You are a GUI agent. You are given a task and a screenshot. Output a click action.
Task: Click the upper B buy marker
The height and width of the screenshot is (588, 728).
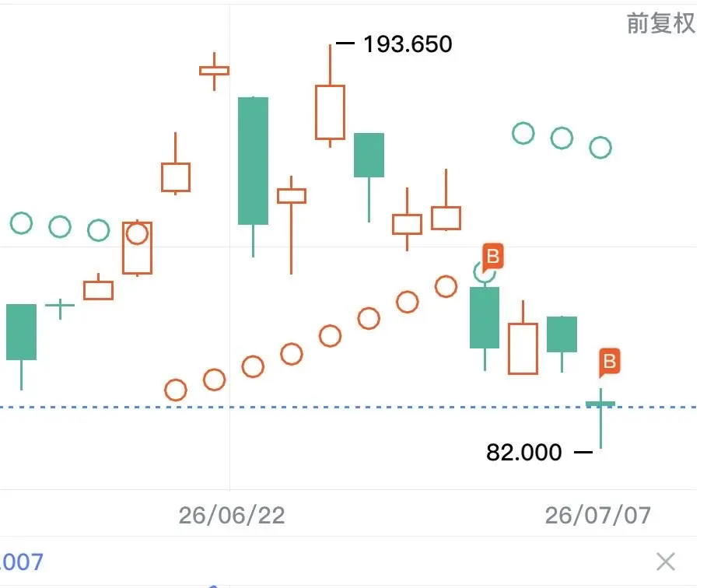pos(493,257)
